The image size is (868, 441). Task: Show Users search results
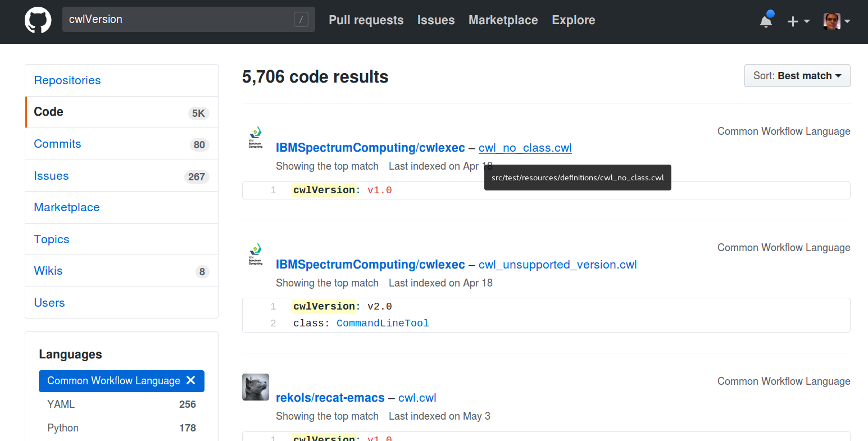[x=121, y=303]
